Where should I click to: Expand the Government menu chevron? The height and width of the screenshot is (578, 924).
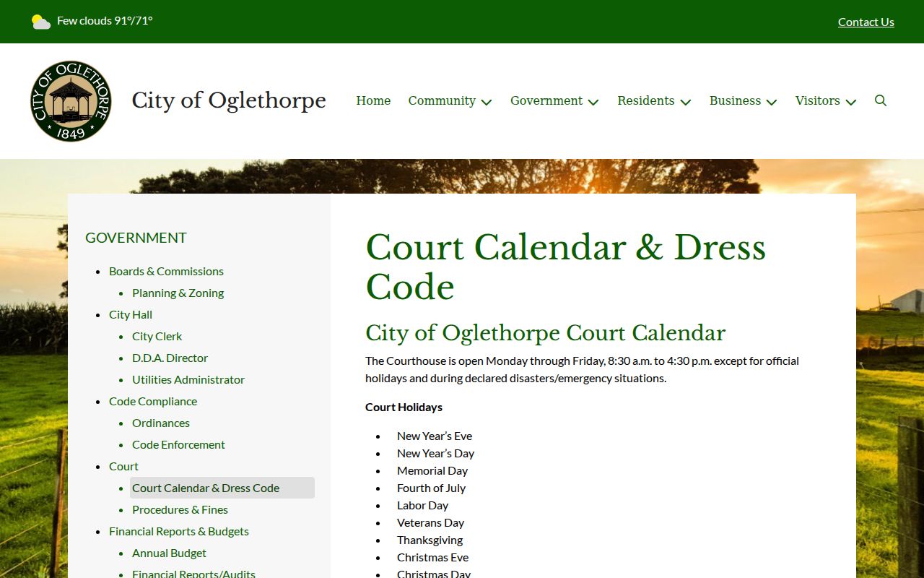(593, 102)
